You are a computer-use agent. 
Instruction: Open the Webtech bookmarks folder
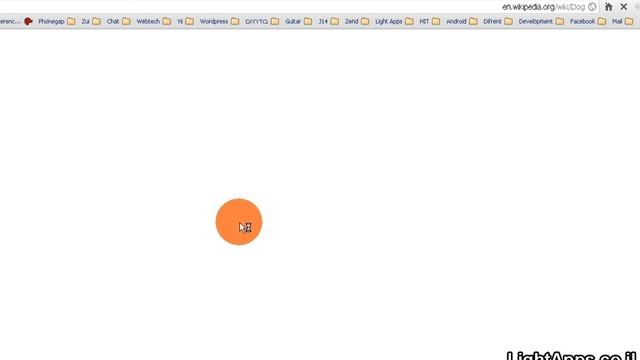coord(153,21)
